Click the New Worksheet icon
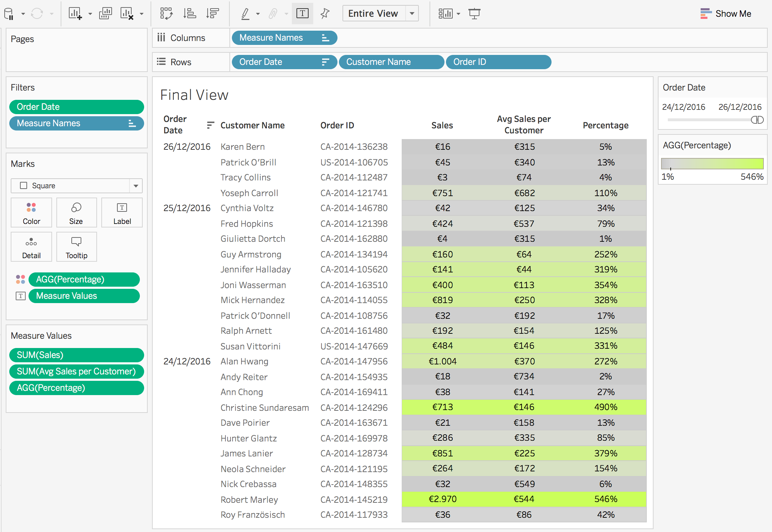The width and height of the screenshot is (772, 532). [x=75, y=14]
